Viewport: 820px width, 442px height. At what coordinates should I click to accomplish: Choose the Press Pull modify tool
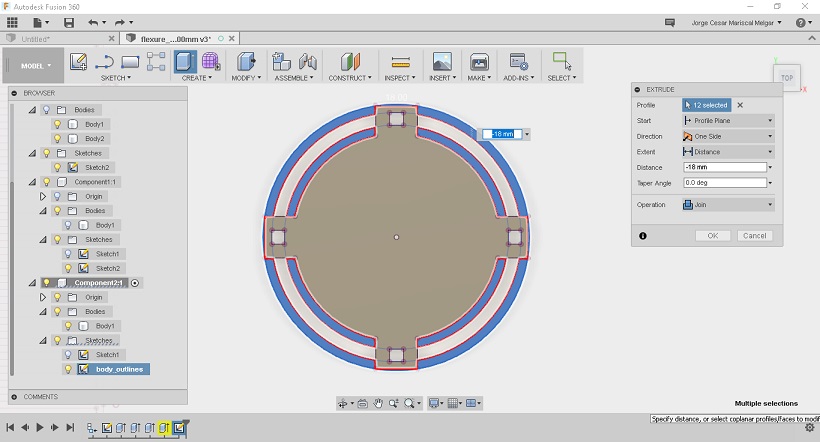pyautogui.click(x=246, y=62)
